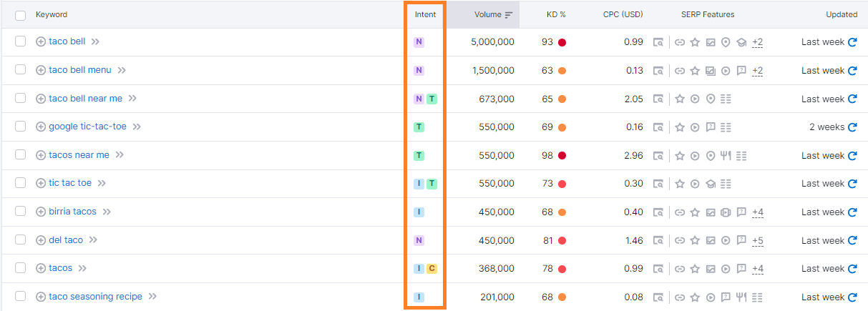Image resolution: width=868 pixels, height=311 pixels.
Task: Add tacos near me with plus icon
Action: (41, 155)
